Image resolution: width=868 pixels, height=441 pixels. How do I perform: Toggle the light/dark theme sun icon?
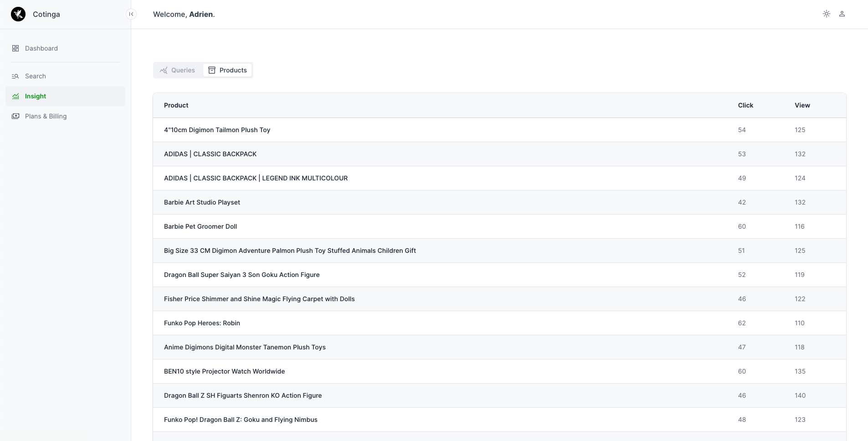[x=827, y=14]
